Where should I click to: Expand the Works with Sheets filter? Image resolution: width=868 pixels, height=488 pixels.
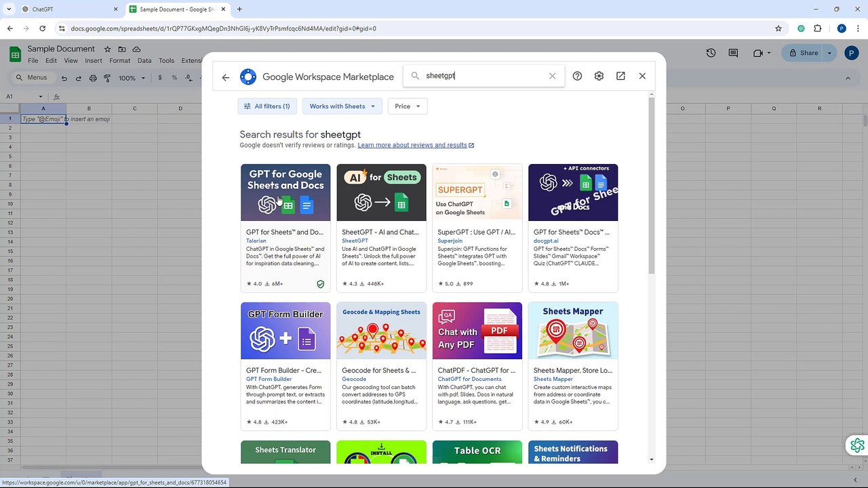pos(342,106)
